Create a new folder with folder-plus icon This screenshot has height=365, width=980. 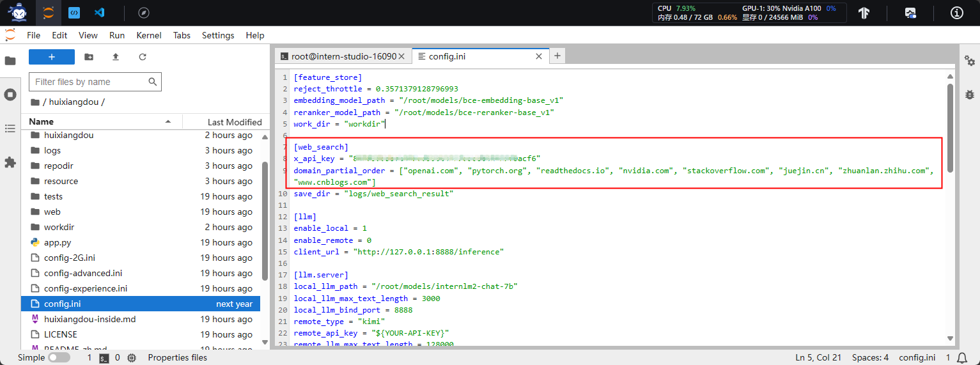[89, 57]
